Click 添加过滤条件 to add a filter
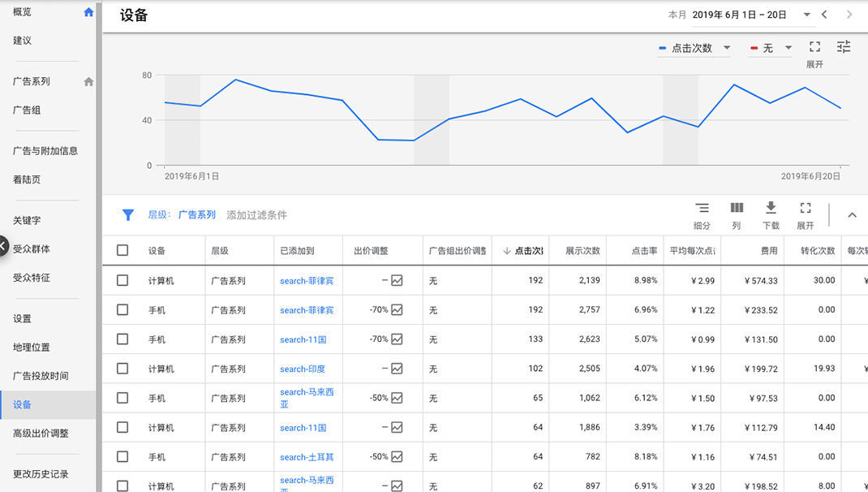This screenshot has height=492, width=868. pos(256,215)
